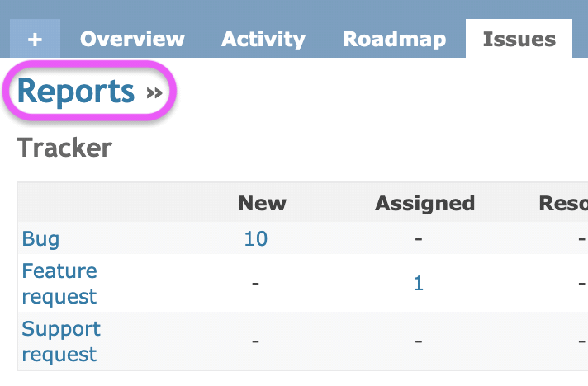Click the » chevron beside Reports
The height and width of the screenshot is (386, 588).
click(x=154, y=92)
